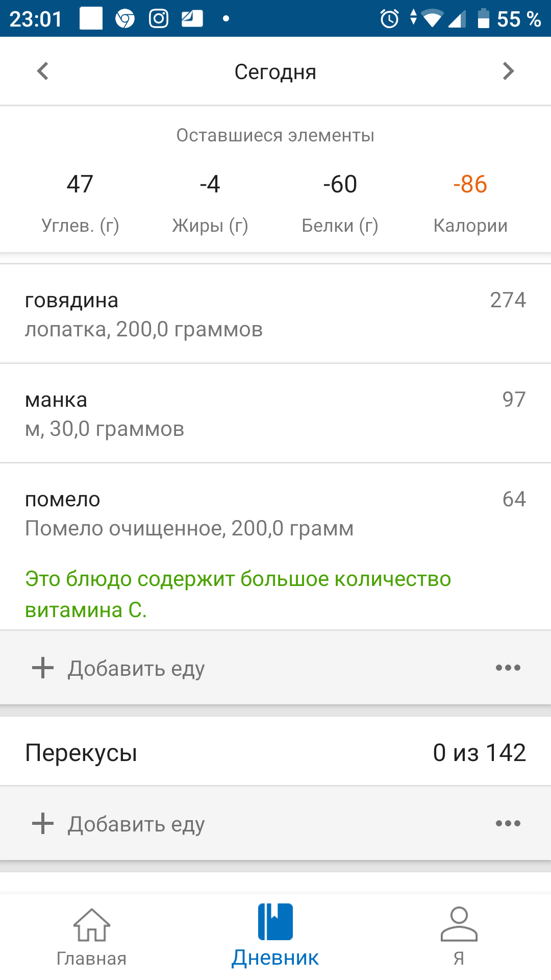Open three-dots menu in Перекусы section
Screen dimensions: 551x980
(508, 823)
